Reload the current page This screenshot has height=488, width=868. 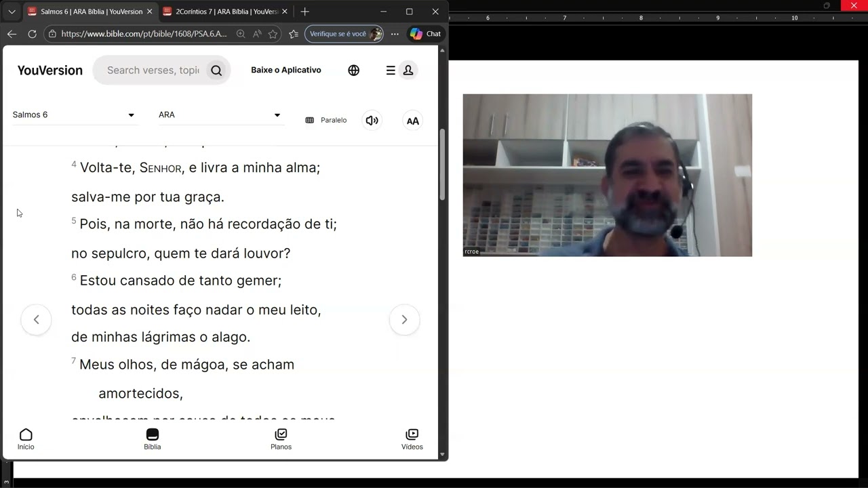click(32, 33)
